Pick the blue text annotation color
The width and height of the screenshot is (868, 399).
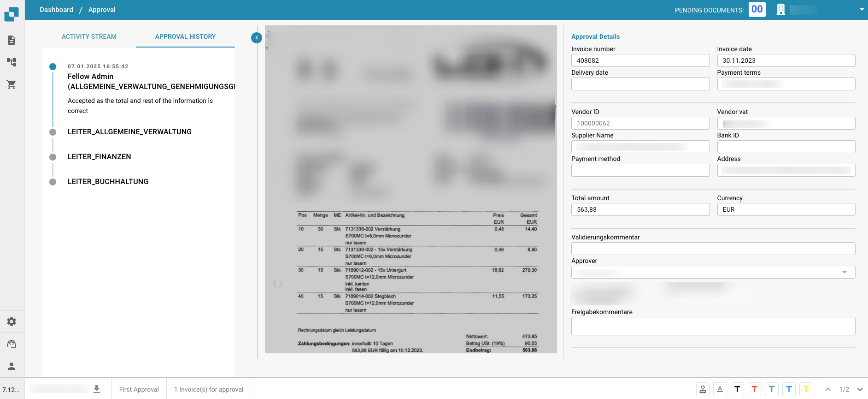[x=789, y=389]
